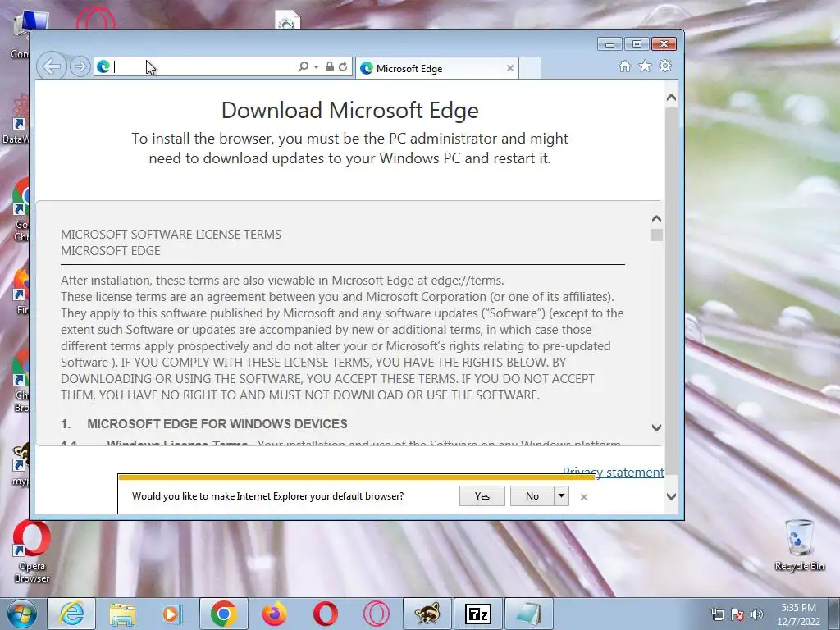Close the Microsoft Edge tab
The width and height of the screenshot is (840, 630).
510,68
